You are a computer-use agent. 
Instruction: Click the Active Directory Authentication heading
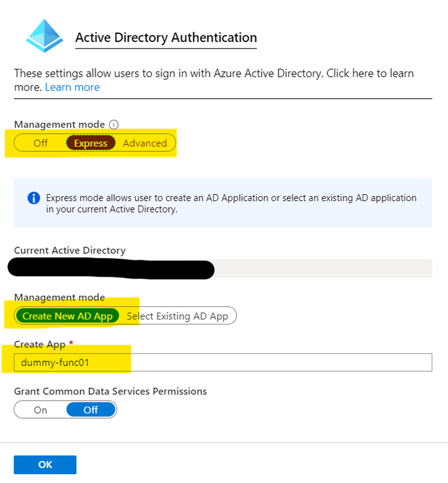[x=165, y=38]
